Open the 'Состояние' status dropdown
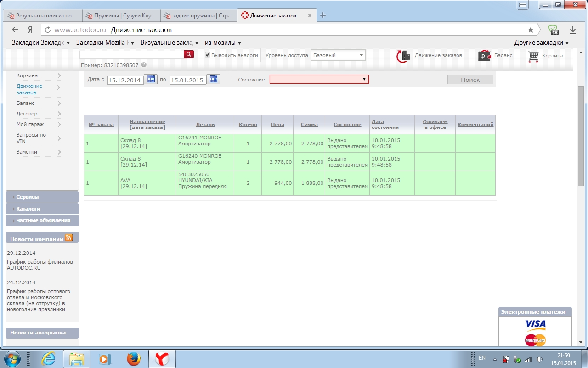 tap(319, 79)
